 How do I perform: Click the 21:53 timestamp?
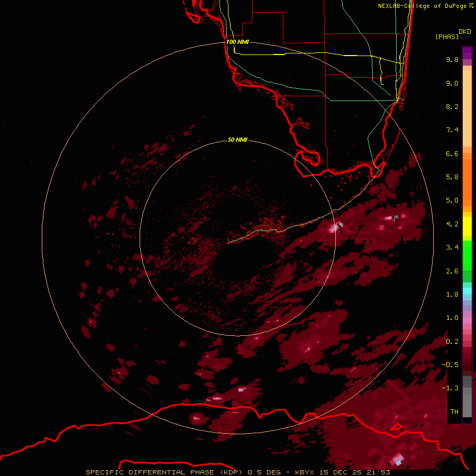pos(378,472)
